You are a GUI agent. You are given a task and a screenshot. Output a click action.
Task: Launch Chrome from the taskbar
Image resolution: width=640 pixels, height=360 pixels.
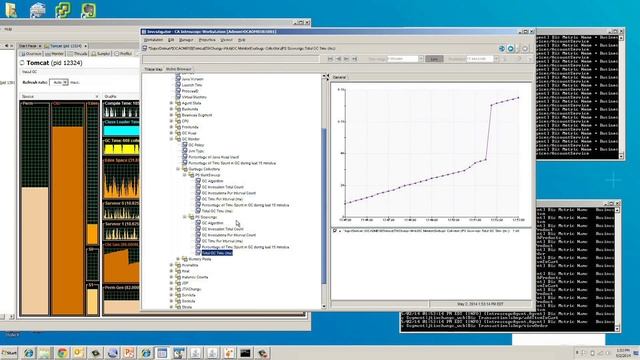[x=62, y=353]
